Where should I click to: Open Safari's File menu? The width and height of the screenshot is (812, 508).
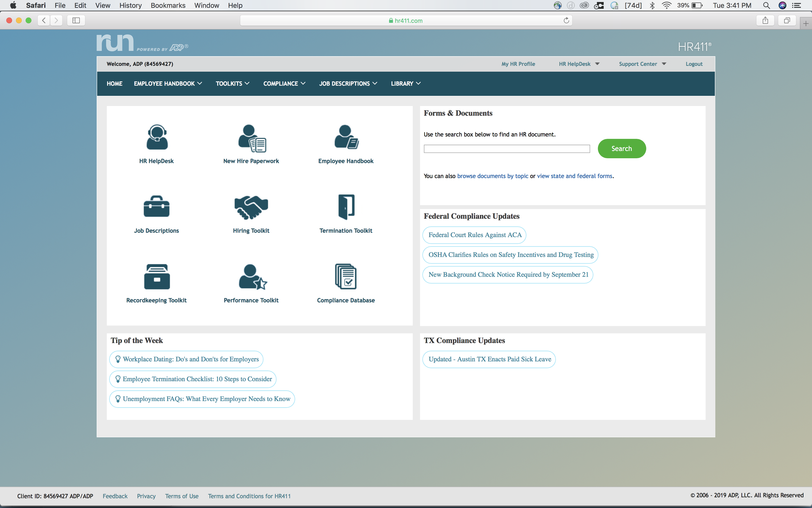(x=60, y=6)
